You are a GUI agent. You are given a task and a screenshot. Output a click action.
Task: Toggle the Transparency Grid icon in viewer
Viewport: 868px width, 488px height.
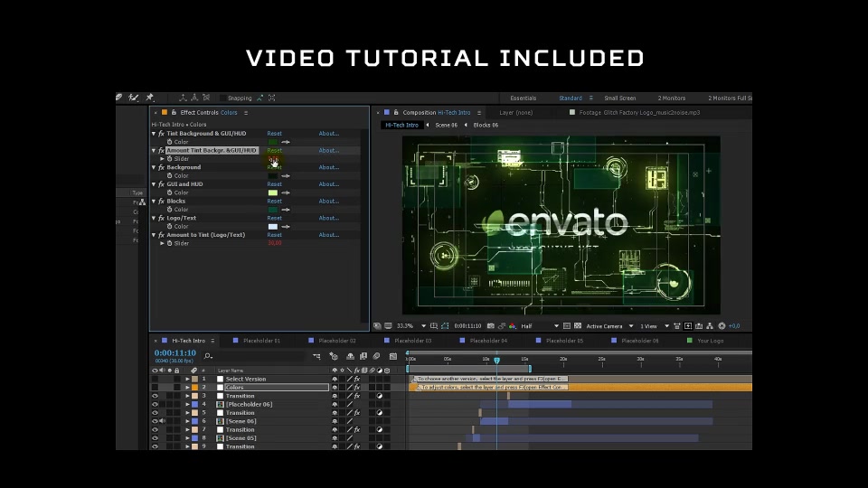(578, 326)
